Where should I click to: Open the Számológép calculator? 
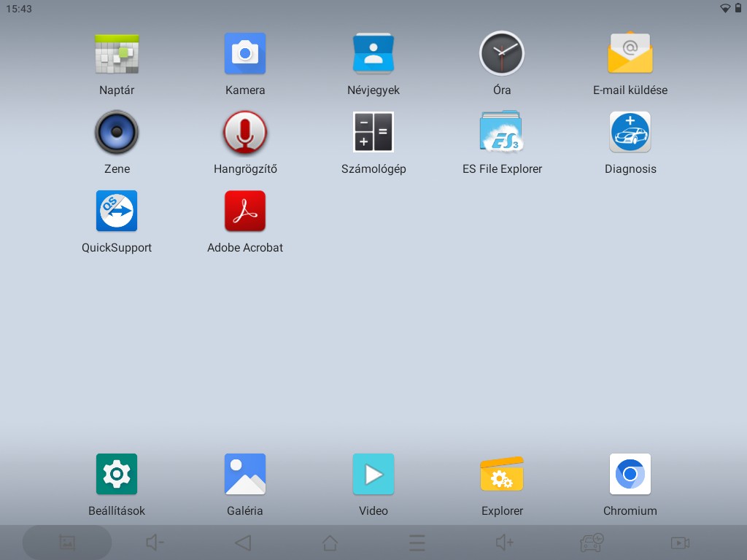[373, 133]
